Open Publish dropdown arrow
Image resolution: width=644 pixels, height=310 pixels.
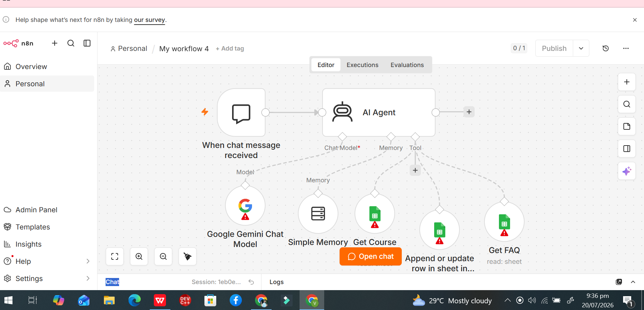[x=581, y=48]
